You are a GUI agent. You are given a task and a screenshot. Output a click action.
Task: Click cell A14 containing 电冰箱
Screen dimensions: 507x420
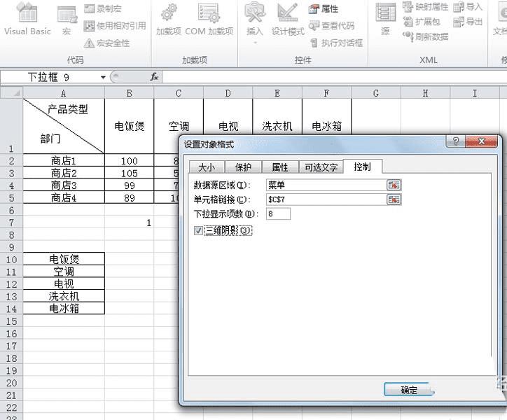point(64,308)
